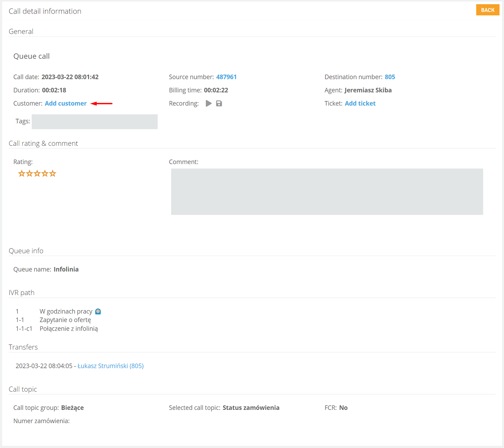This screenshot has width=504, height=448.
Task: Open the Add customer link
Action: tap(66, 104)
